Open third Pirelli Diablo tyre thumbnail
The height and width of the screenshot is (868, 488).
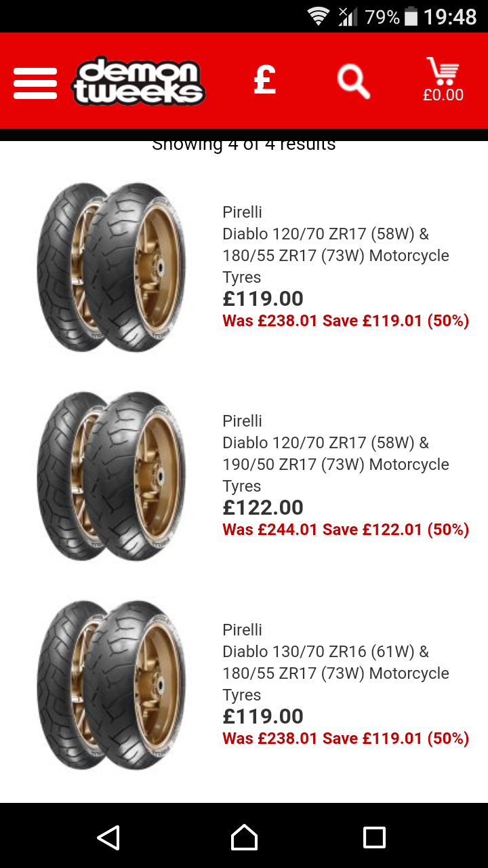coord(111,684)
